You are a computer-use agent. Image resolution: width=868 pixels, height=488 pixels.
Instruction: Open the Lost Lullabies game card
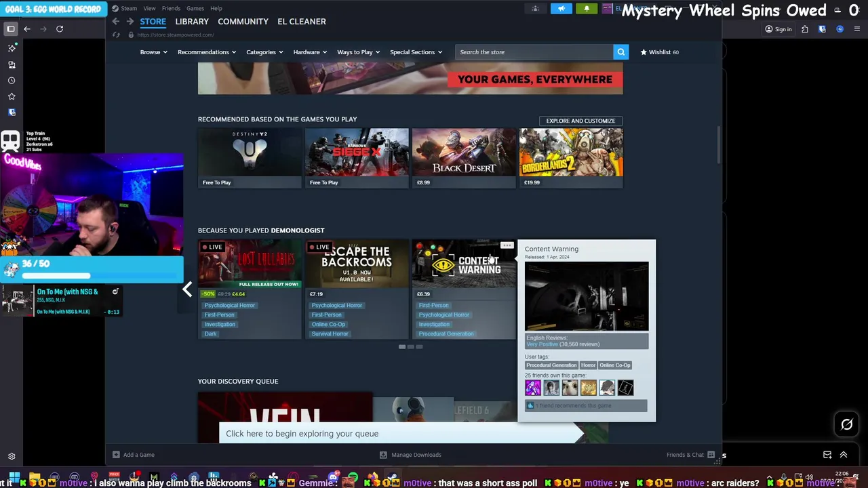pos(250,289)
